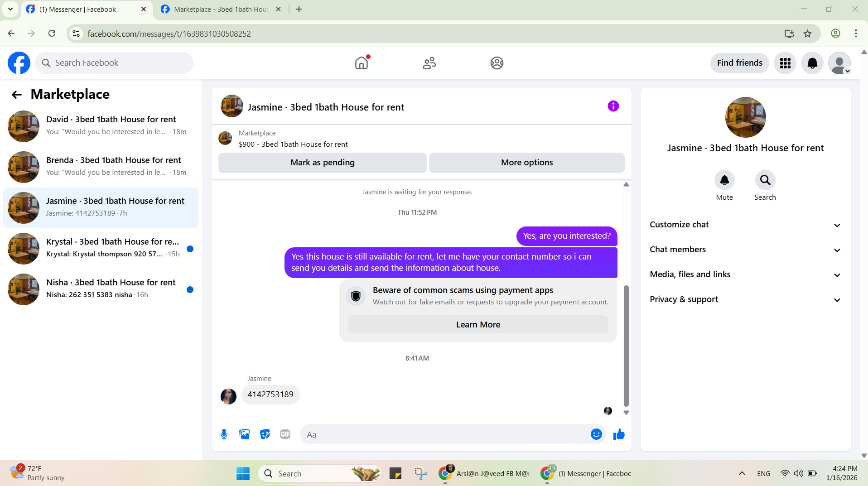Open the $900 3bed 1bath listing link
The image size is (868, 486).
pyautogui.click(x=293, y=144)
